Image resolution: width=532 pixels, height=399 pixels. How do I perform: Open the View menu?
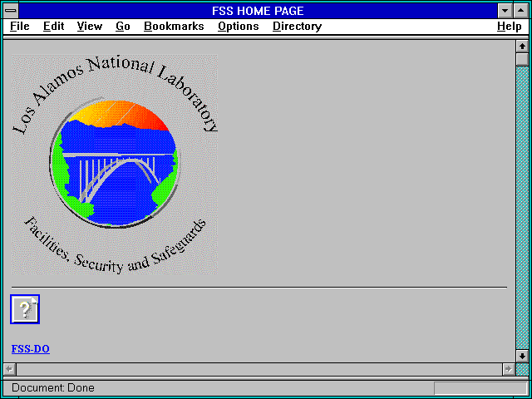[90, 27]
